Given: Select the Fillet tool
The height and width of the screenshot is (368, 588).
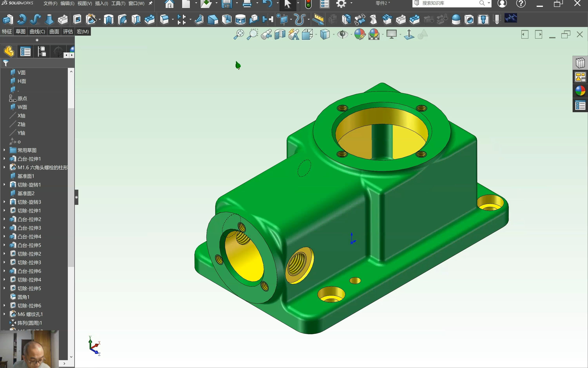Looking at the screenshot, I should (164, 19).
